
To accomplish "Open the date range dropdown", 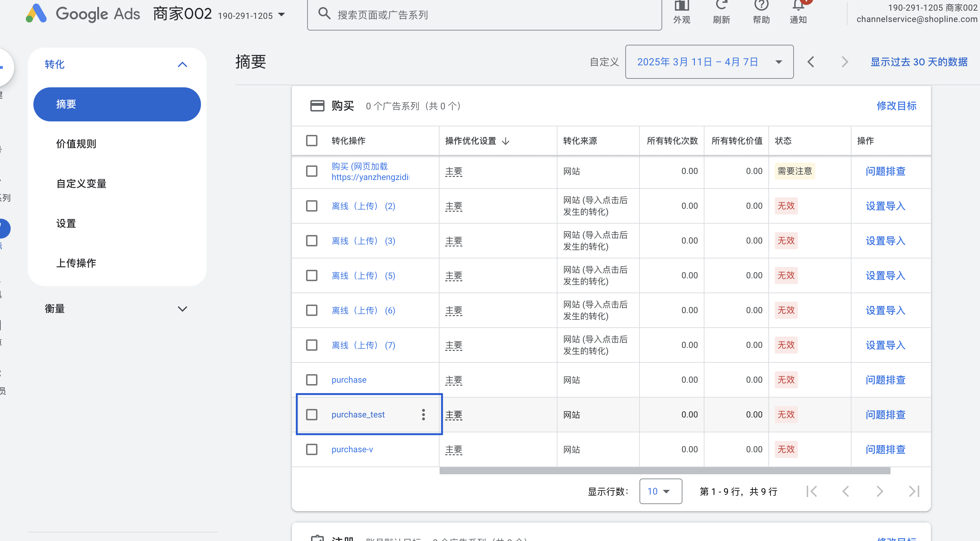I will [709, 62].
